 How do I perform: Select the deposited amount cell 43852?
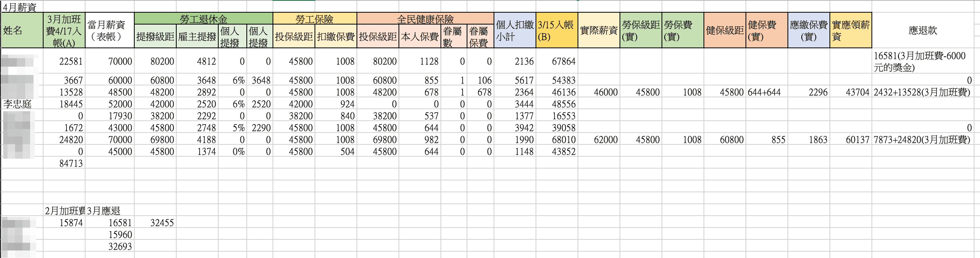[x=557, y=152]
